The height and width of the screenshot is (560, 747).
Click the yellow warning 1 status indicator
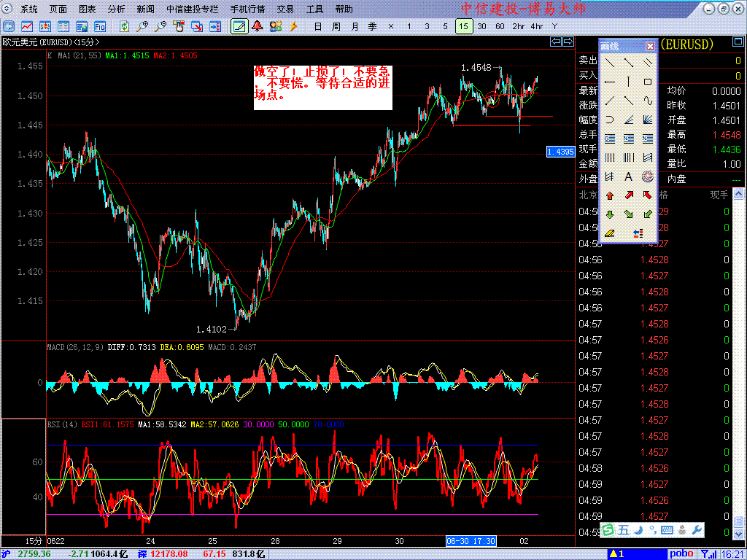point(616,554)
